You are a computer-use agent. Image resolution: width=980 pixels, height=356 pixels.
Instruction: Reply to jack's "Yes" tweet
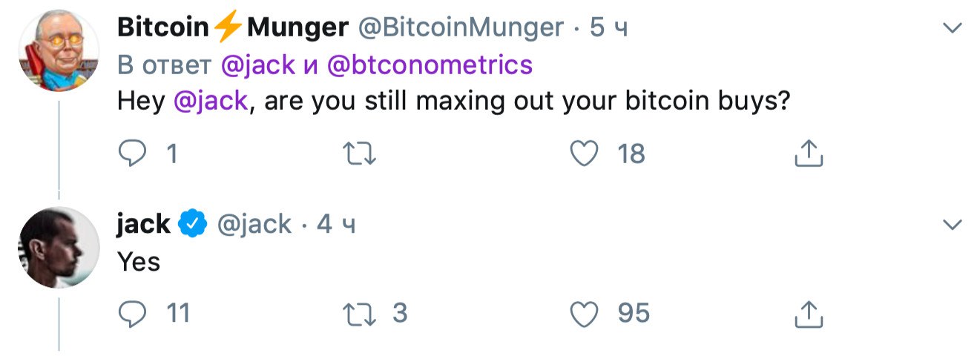coord(134,314)
